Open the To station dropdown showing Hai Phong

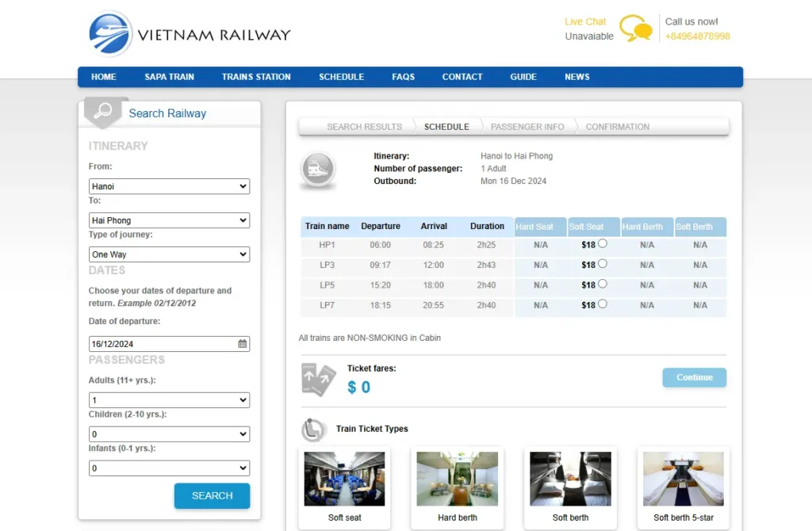(x=169, y=220)
